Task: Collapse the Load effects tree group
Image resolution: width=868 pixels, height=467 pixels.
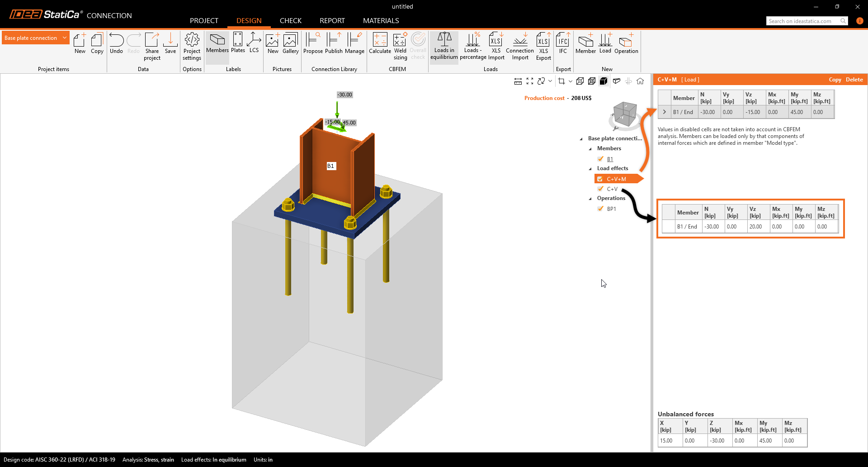Action: click(590, 169)
